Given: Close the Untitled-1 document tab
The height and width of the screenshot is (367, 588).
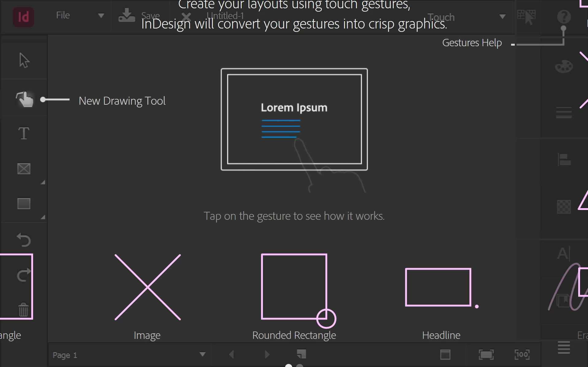Looking at the screenshot, I should [186, 17].
